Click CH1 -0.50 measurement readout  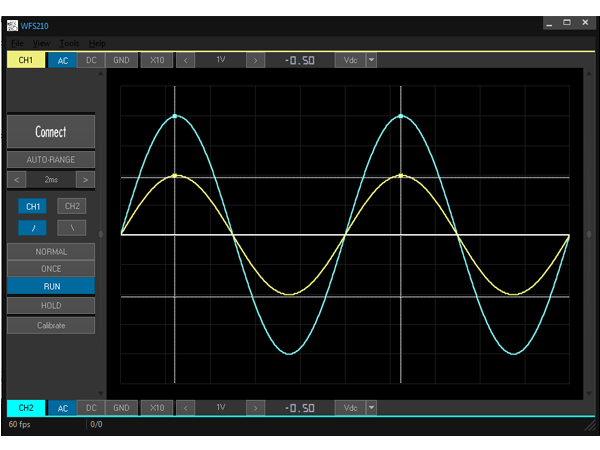coord(300,60)
